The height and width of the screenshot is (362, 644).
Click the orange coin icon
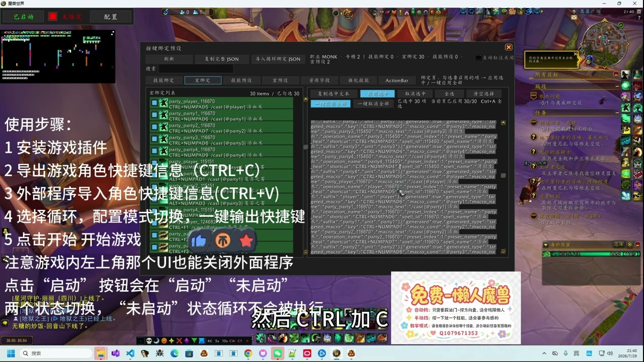222,241
